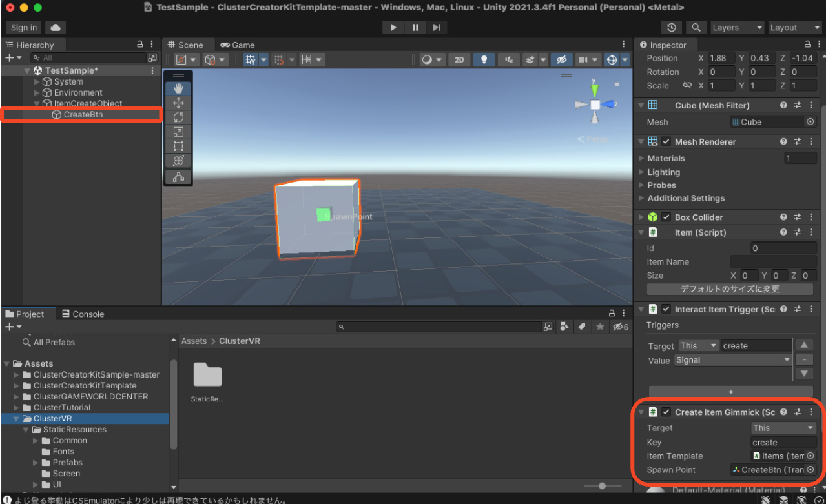Select the Scale tool in Scene
Image resolution: width=826 pixels, height=504 pixels.
pyautogui.click(x=178, y=132)
